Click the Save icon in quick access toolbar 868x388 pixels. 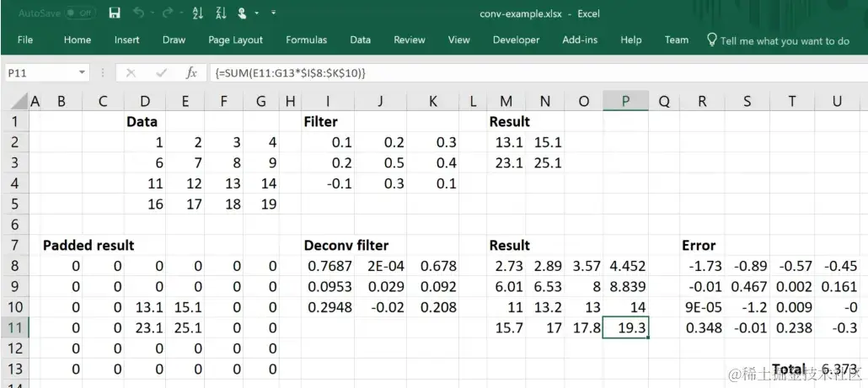pyautogui.click(x=115, y=13)
